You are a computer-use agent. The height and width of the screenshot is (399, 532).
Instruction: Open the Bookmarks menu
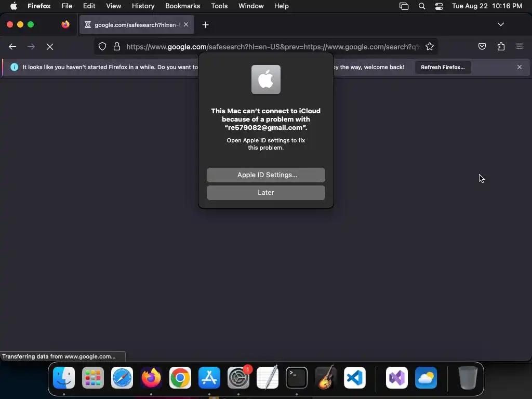[x=182, y=6]
